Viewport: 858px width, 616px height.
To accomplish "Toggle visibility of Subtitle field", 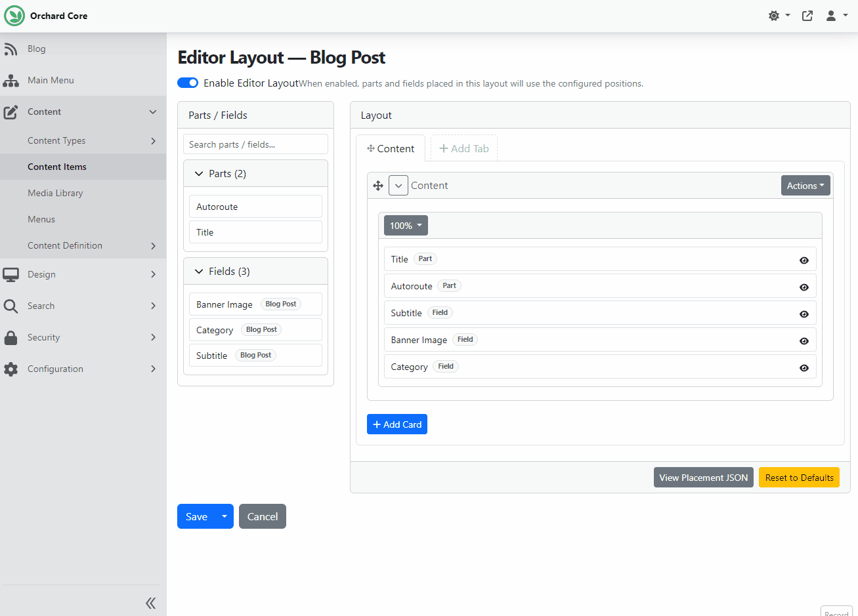I will (804, 314).
